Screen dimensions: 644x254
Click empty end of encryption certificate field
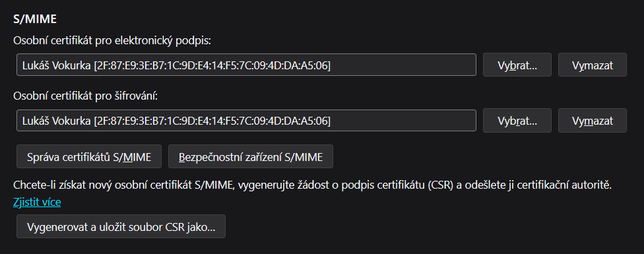pyautogui.click(x=402, y=121)
